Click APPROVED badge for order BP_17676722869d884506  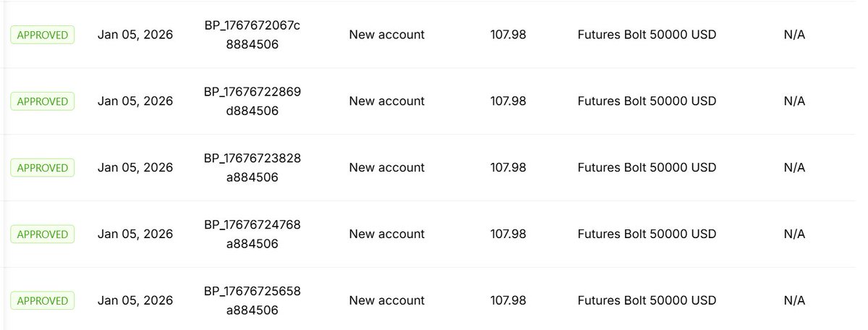[42, 101]
